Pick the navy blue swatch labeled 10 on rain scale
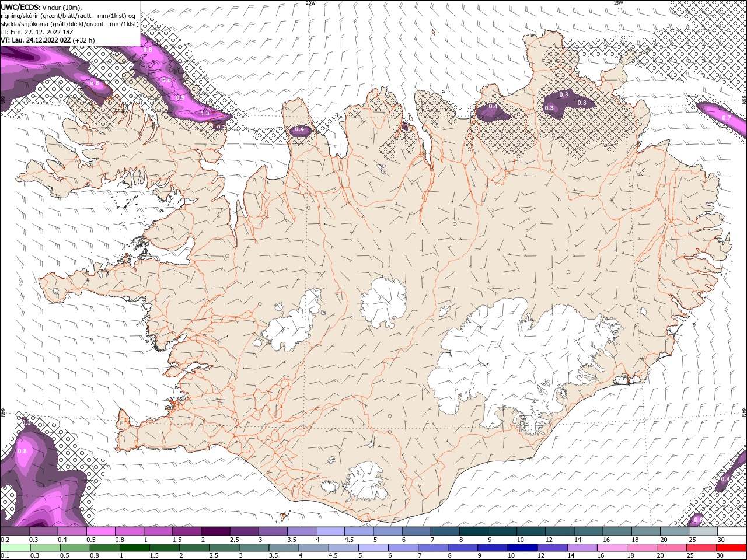The width and height of the screenshot is (747, 560). point(521,547)
